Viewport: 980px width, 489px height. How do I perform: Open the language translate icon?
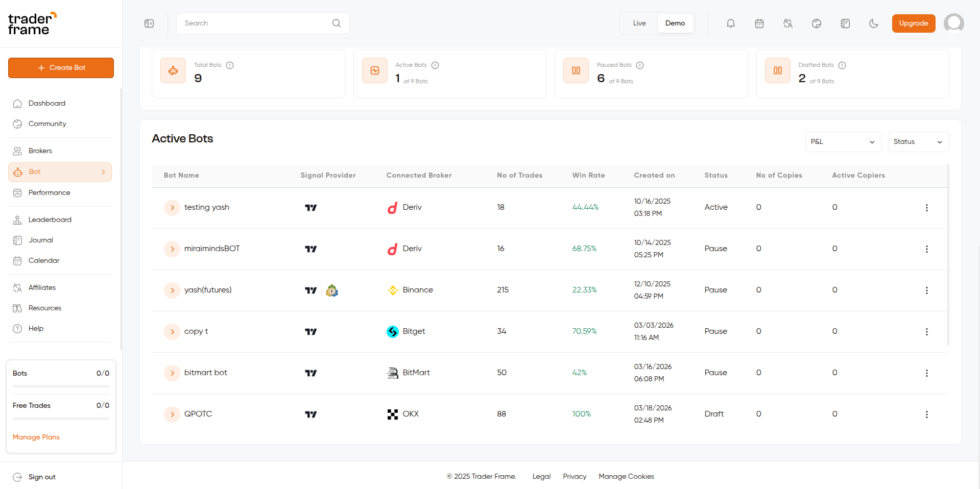(788, 23)
